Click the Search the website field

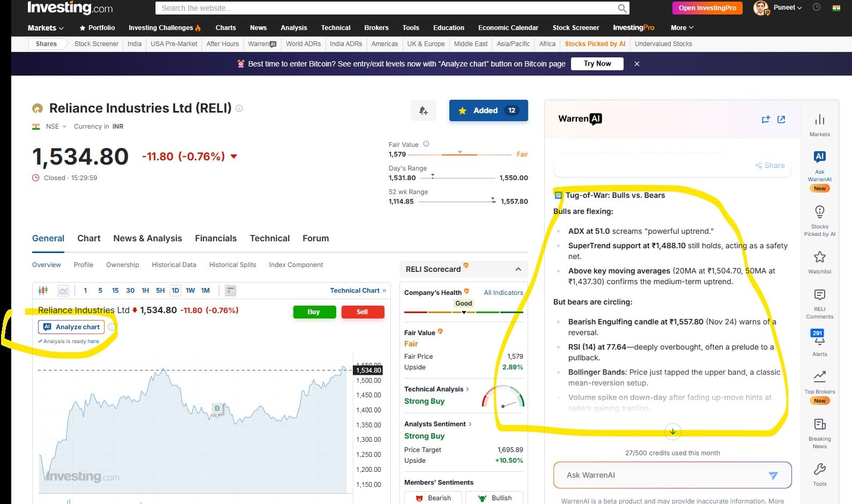click(392, 8)
